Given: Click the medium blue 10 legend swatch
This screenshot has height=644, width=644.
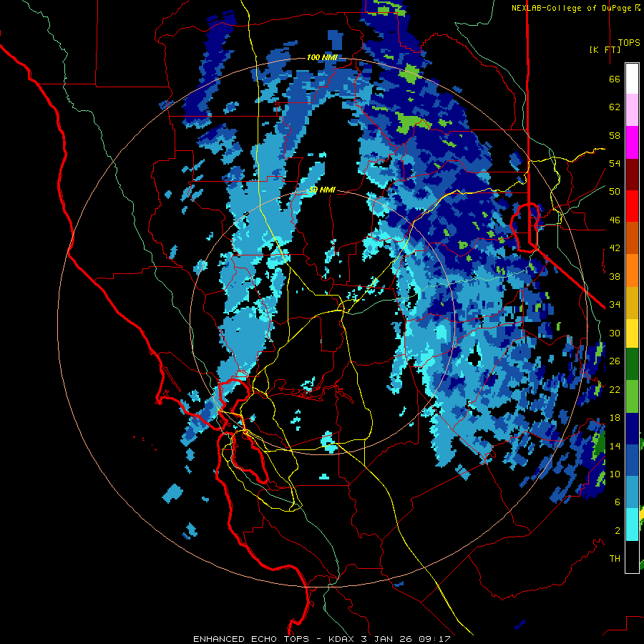Looking at the screenshot, I should pos(632,460).
